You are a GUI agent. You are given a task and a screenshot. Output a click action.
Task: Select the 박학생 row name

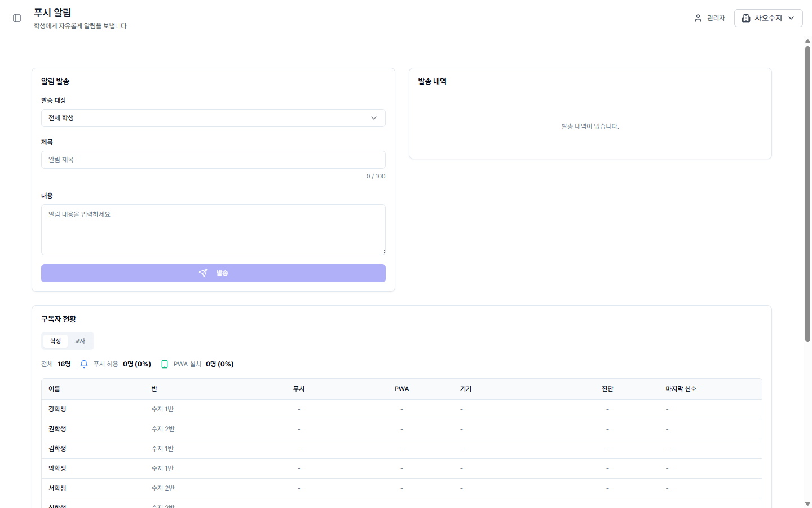58,468
